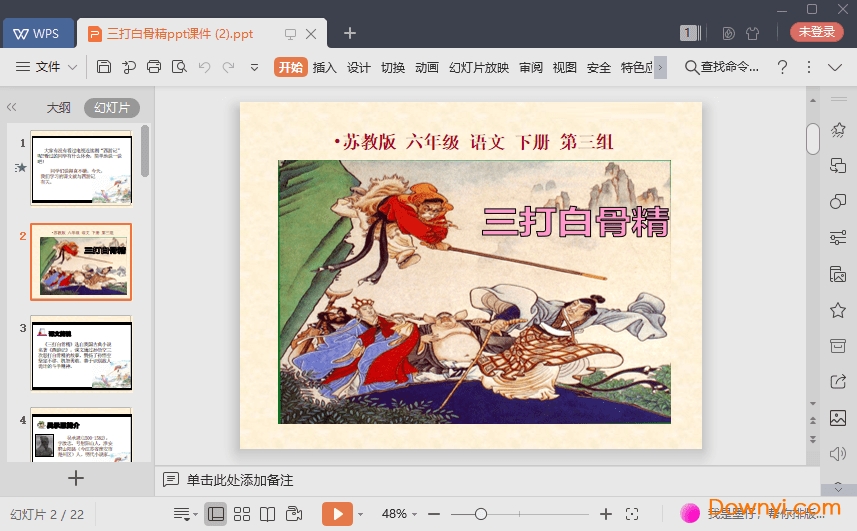857x531 pixels.
Task: Select the 审阅 ribbon tab
Action: coord(531,67)
